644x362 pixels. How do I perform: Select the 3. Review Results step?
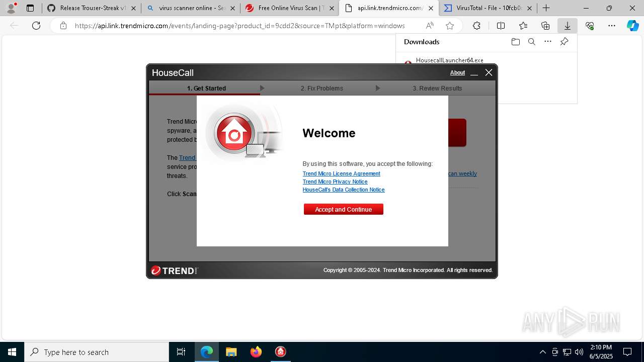(437, 88)
